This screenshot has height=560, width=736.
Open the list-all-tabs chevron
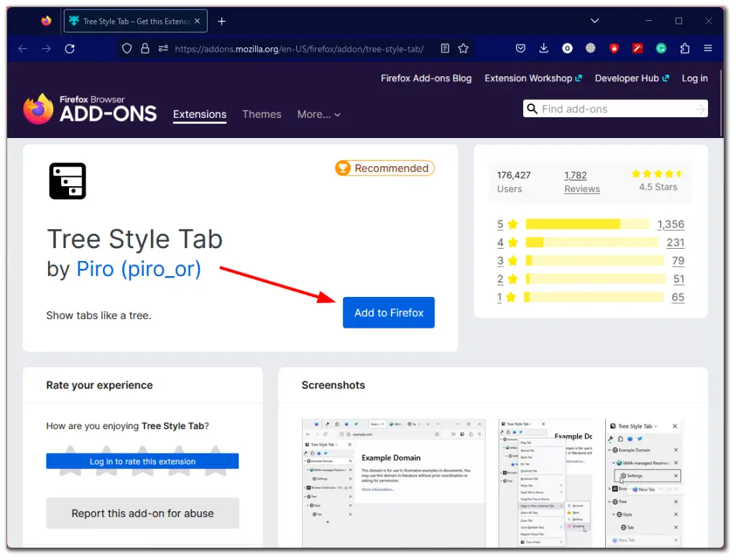click(x=594, y=20)
